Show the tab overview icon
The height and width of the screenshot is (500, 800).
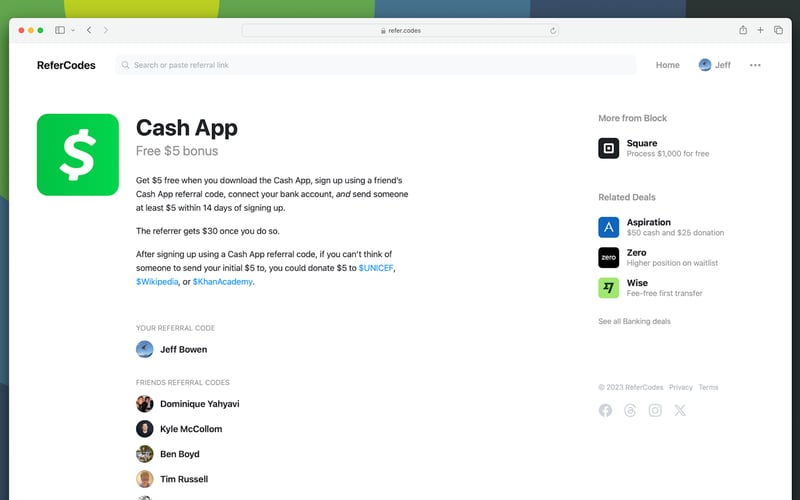click(778, 30)
